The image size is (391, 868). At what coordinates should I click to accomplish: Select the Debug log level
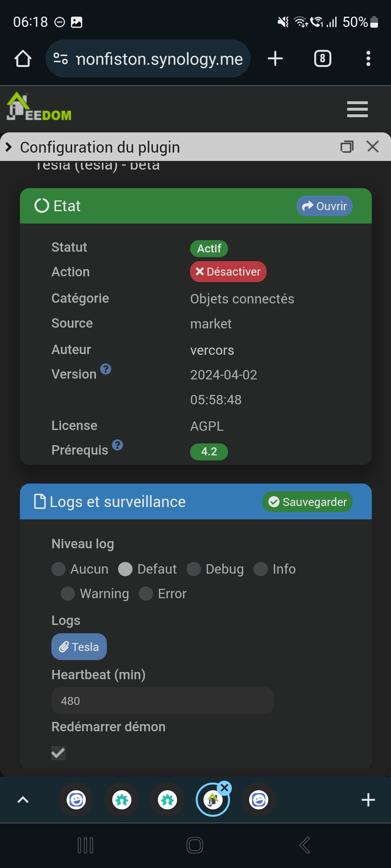(194, 569)
